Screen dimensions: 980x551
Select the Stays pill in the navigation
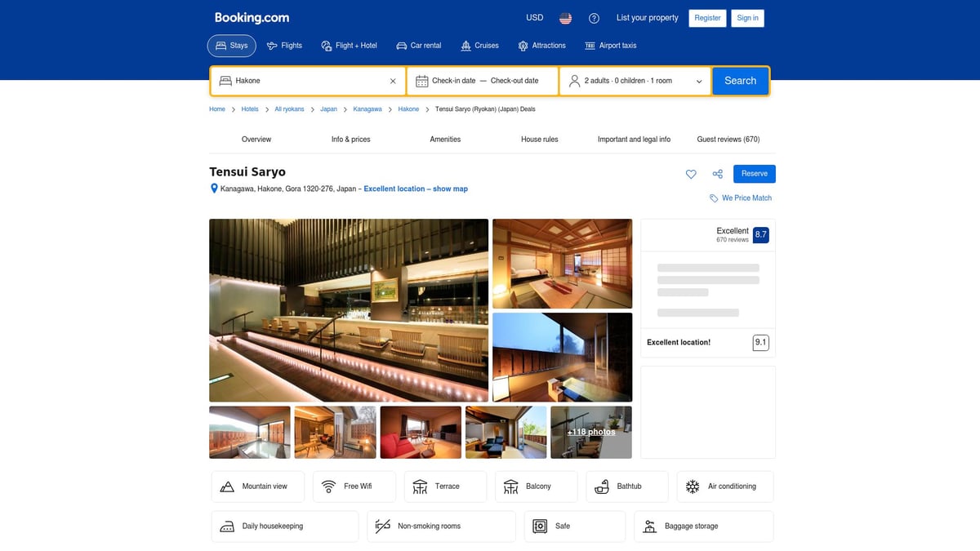[x=231, y=46]
